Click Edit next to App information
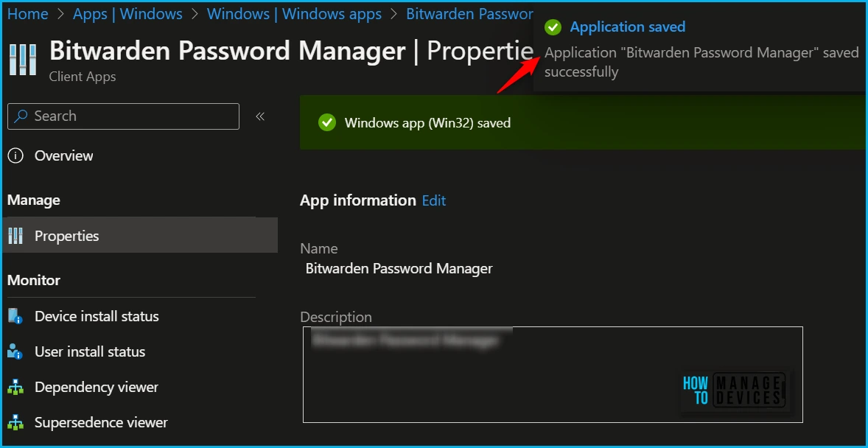Image resolution: width=868 pixels, height=448 pixels. pyautogui.click(x=434, y=200)
